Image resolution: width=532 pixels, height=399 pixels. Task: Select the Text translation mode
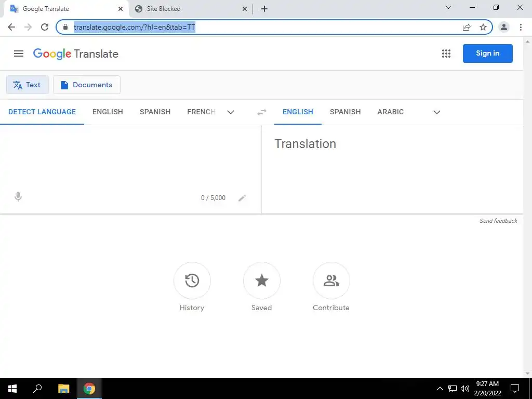[28, 85]
